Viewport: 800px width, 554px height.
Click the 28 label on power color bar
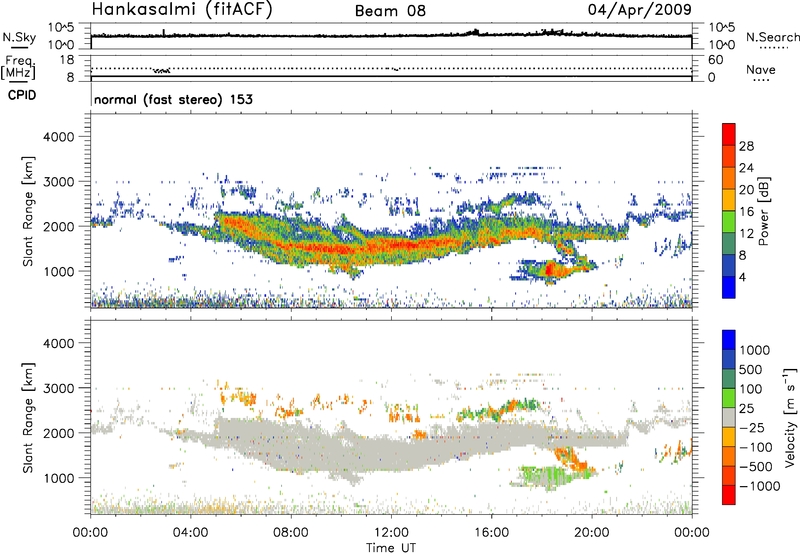[x=746, y=146]
